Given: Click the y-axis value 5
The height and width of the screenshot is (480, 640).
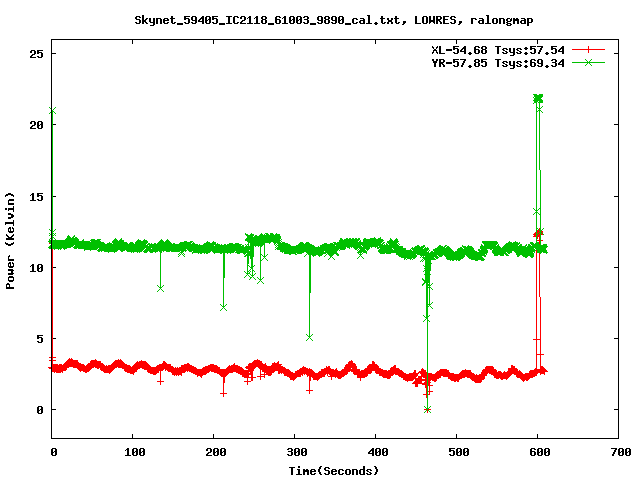Looking at the screenshot, I should pos(40,339).
